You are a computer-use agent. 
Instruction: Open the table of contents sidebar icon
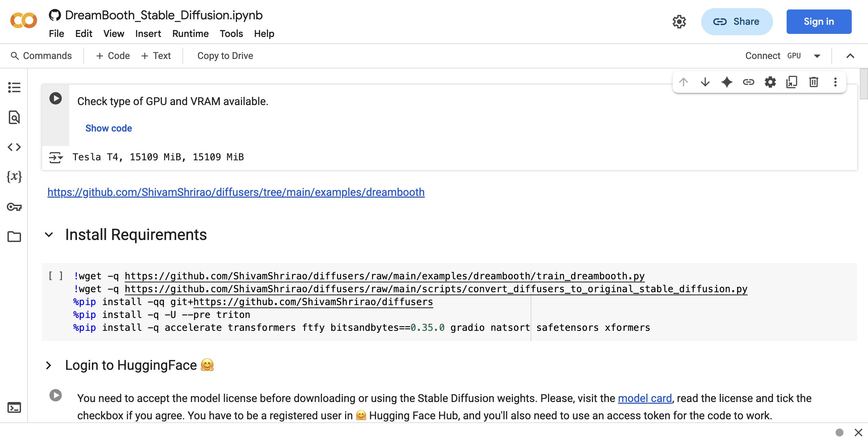[x=14, y=87]
